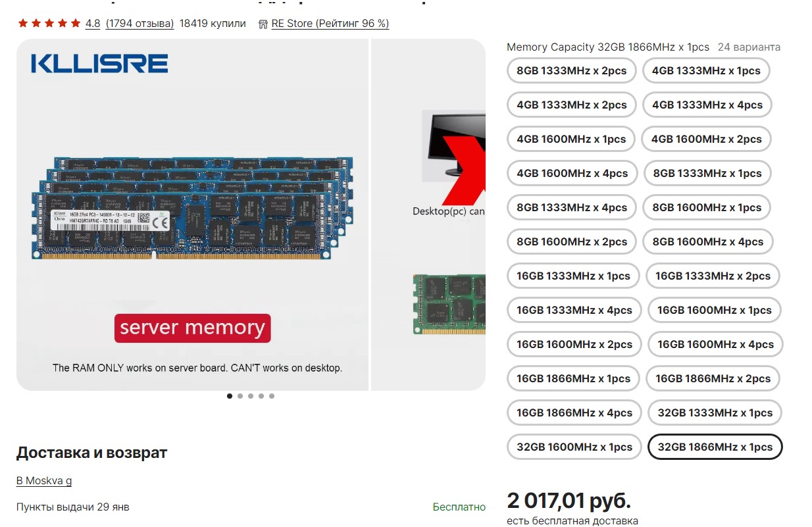
Task: Select 16GB 1333MHz x 1pcs variant
Action: click(x=573, y=276)
